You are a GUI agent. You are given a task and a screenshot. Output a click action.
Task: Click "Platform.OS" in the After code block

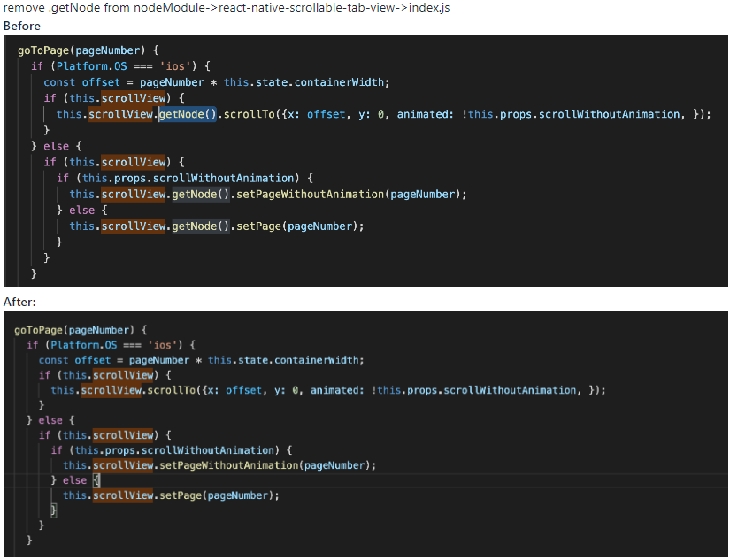pyautogui.click(x=84, y=345)
